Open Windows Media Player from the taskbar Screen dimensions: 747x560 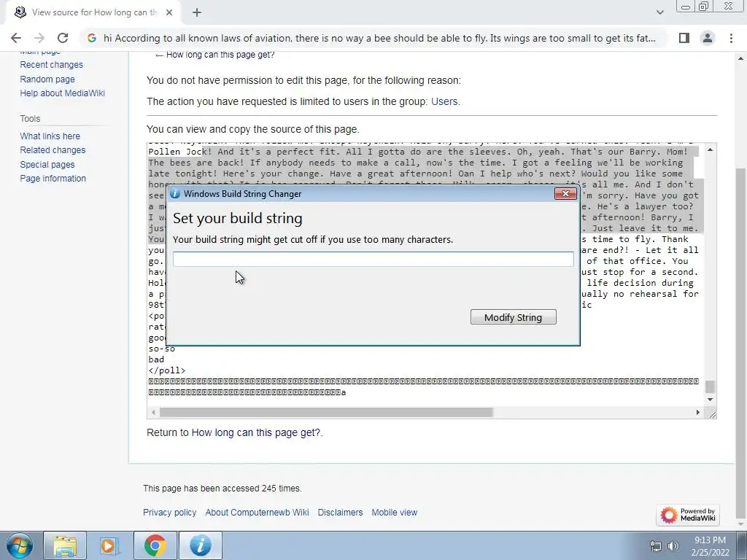click(109, 545)
